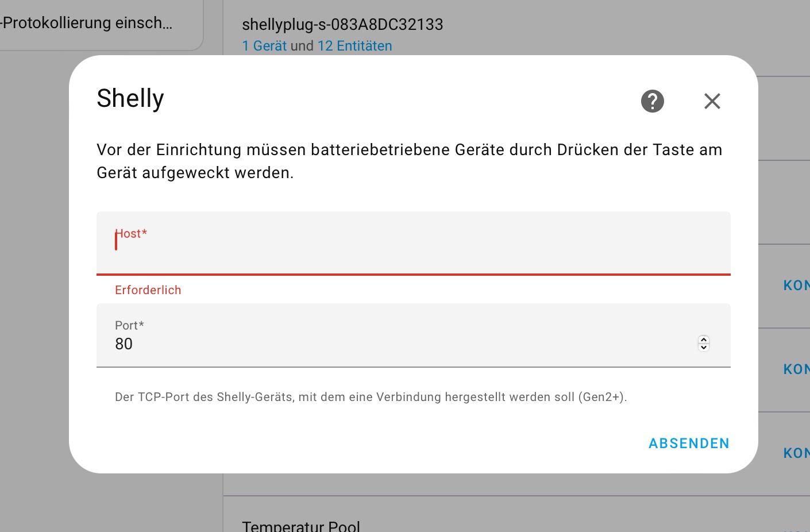Click the middle partially visible KON button
The image size is (810, 532).
coord(796,369)
